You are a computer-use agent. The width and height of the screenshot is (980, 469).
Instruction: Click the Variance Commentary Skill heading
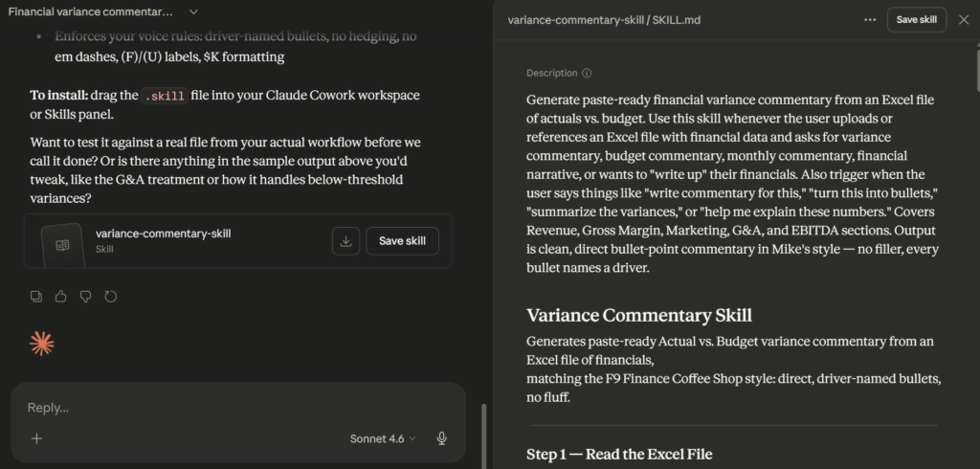point(639,315)
